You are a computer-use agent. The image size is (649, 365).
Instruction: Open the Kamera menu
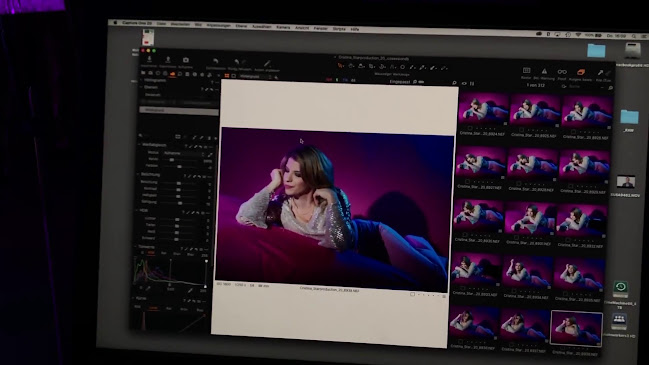(283, 27)
